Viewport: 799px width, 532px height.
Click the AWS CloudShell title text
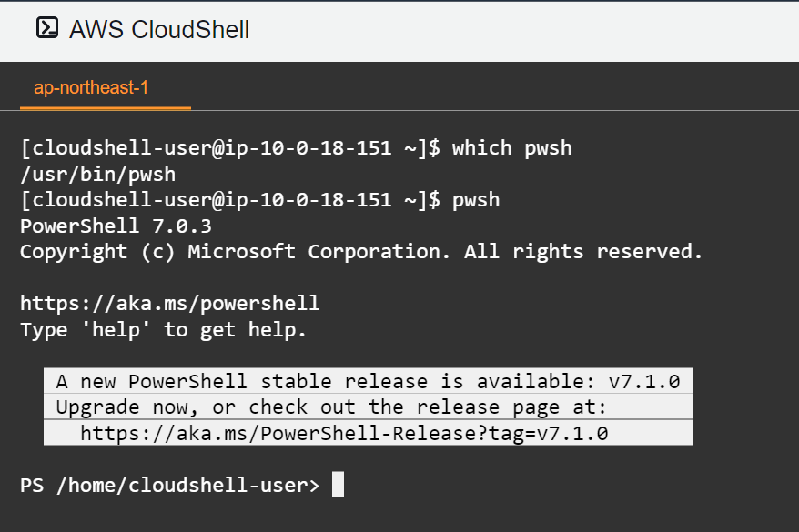[x=159, y=29]
